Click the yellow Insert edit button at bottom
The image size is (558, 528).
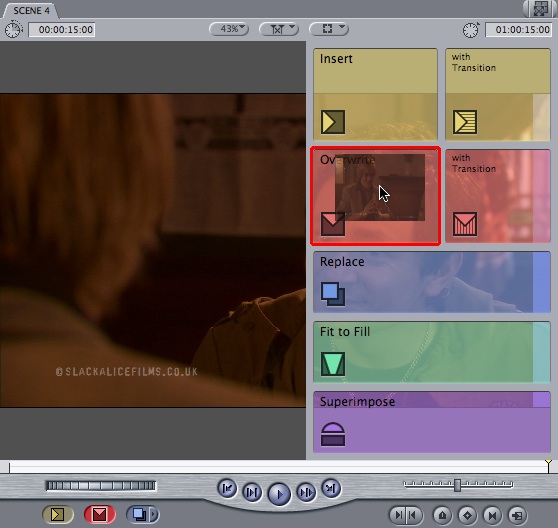pyautogui.click(x=58, y=514)
